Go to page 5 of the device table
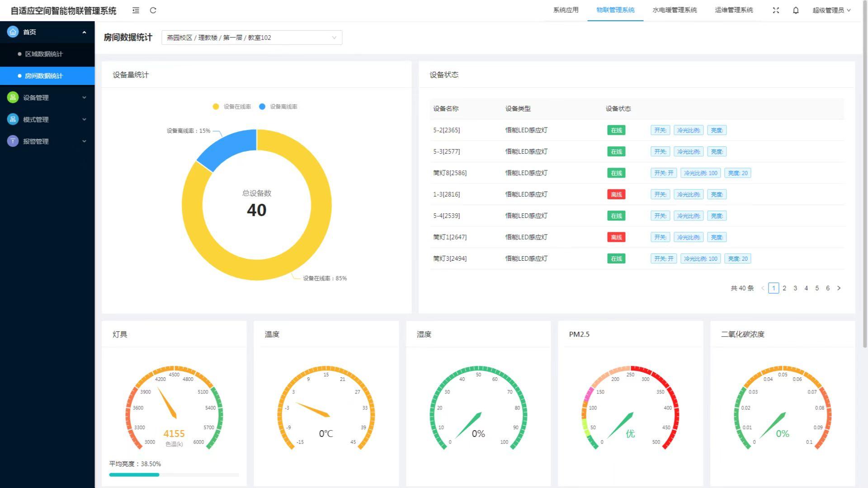Image resolution: width=868 pixels, height=488 pixels. pyautogui.click(x=817, y=288)
